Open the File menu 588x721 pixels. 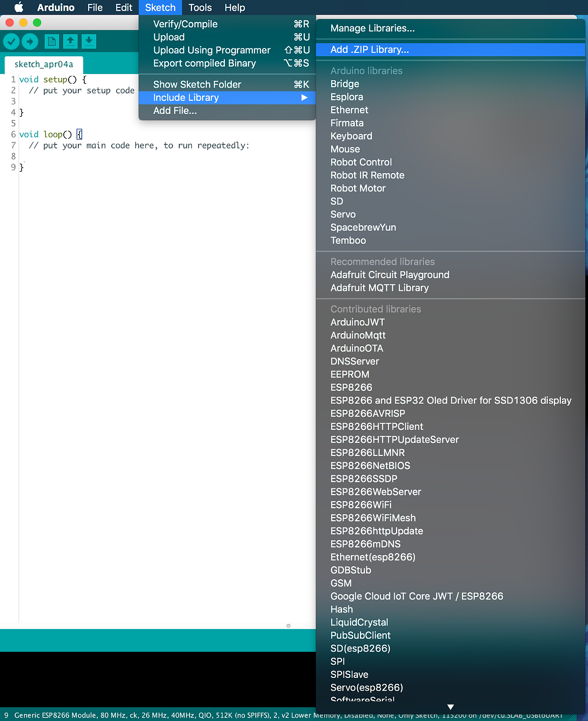[95, 7]
